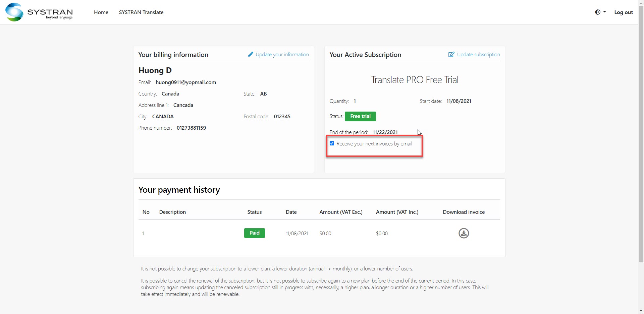Uncheck Receive your next invoices by email
This screenshot has width=644, height=314.
(x=332, y=143)
